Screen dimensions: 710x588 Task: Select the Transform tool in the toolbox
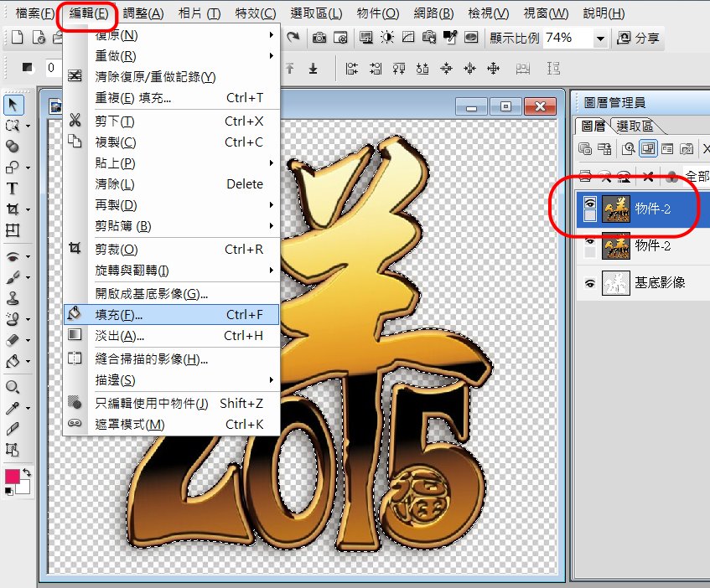click(13, 230)
